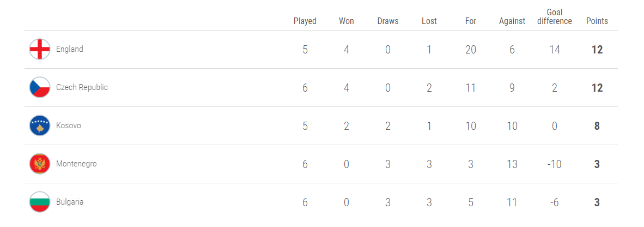This screenshot has width=644, height=227.
Task: Select the Kosovo team name
Action: [x=69, y=126]
